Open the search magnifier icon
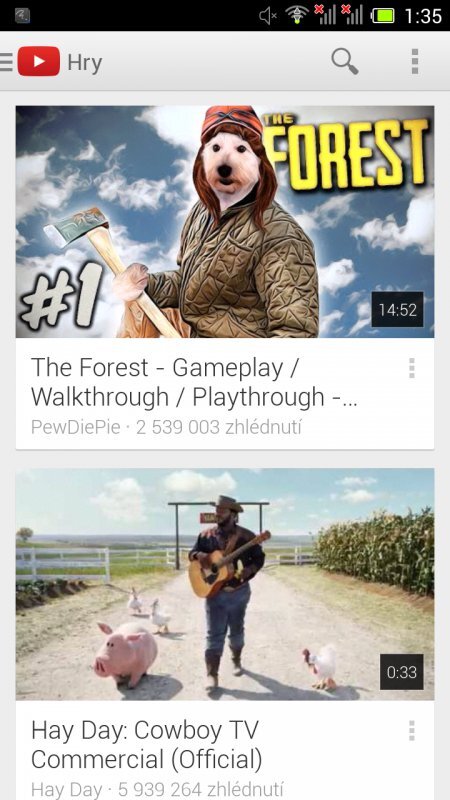 coord(345,62)
